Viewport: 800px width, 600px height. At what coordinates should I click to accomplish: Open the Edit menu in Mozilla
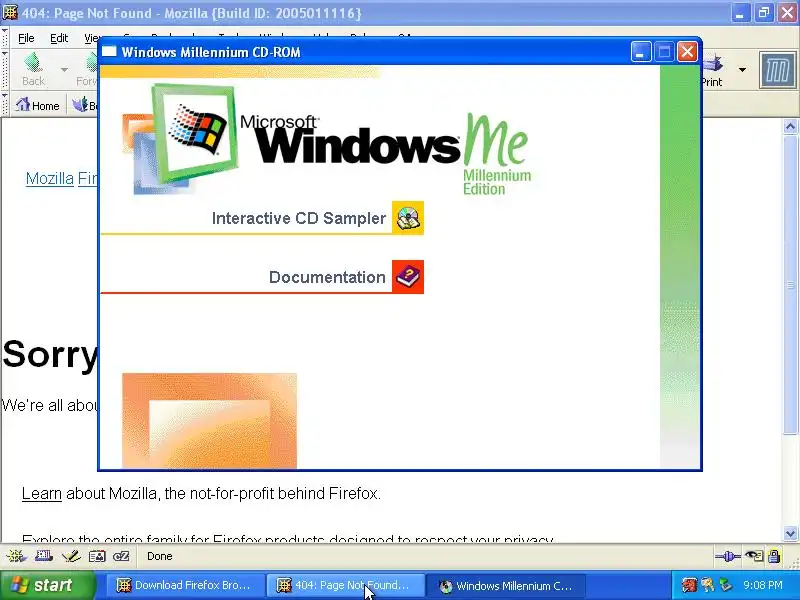59,38
